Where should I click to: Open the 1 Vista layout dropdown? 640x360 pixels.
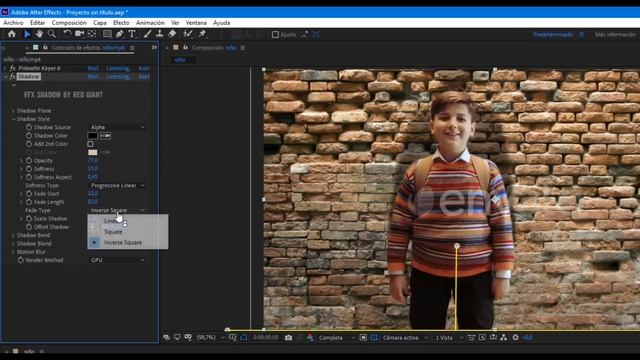coord(449,338)
